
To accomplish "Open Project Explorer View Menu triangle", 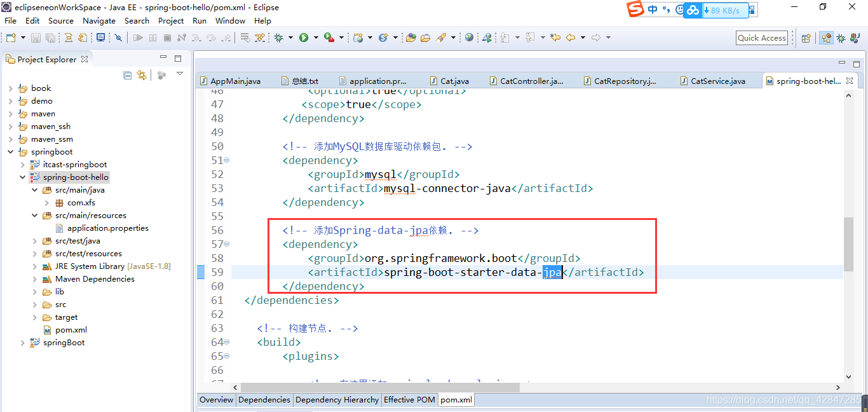I will 180,74.
